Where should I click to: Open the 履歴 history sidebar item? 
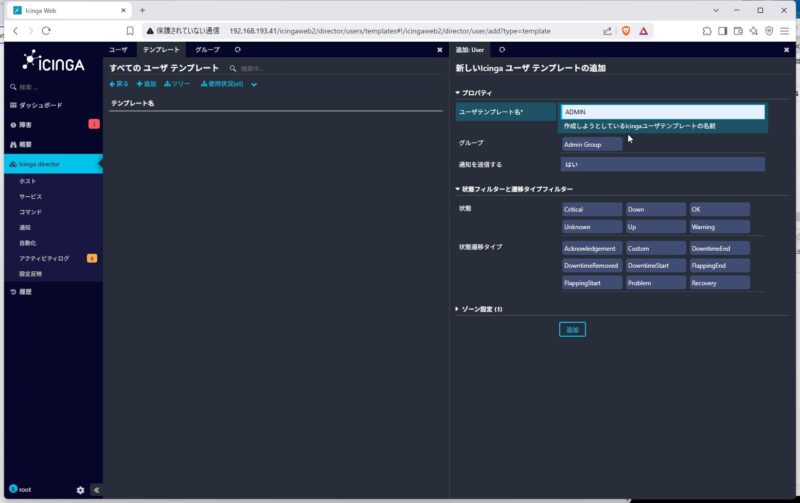coord(25,292)
